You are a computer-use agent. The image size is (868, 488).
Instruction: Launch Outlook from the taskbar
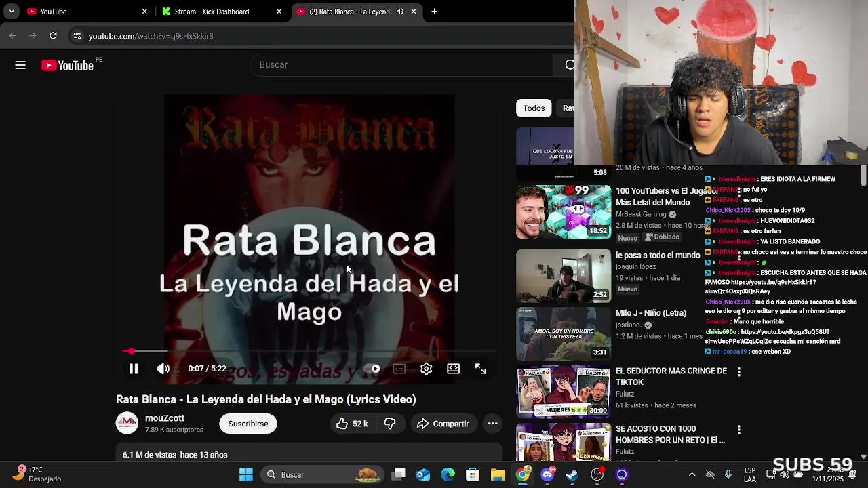coord(423,474)
